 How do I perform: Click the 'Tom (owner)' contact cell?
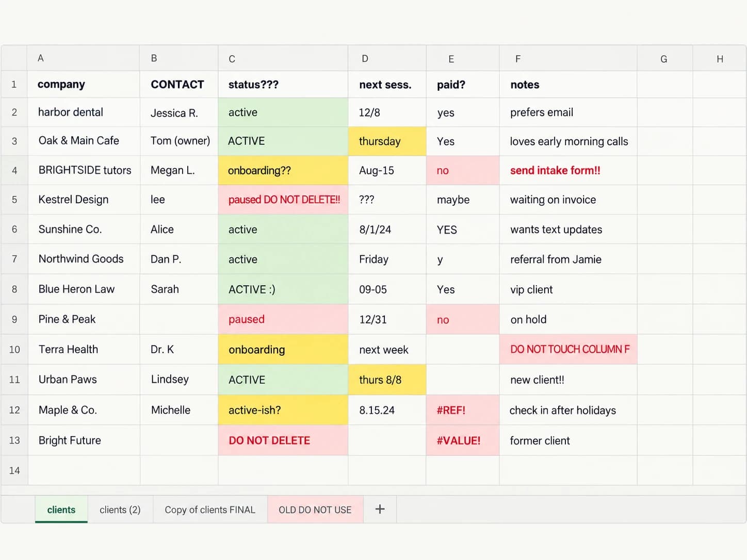coord(179,141)
